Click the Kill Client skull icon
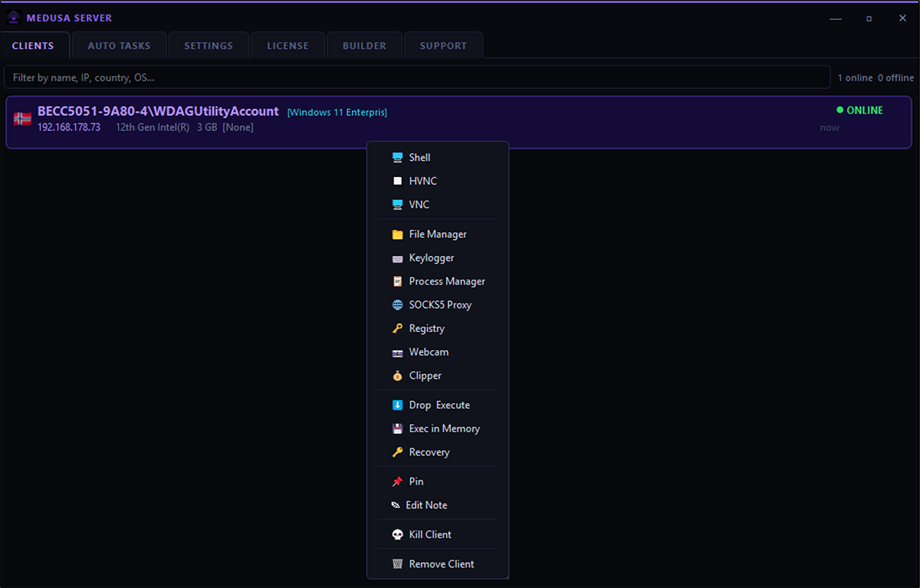 pos(397,534)
